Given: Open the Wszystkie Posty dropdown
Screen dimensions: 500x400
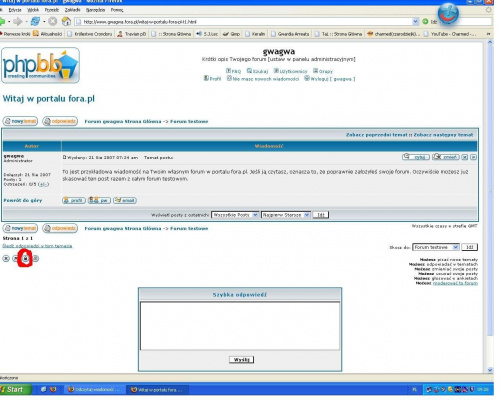Looking at the screenshot, I should [235, 215].
